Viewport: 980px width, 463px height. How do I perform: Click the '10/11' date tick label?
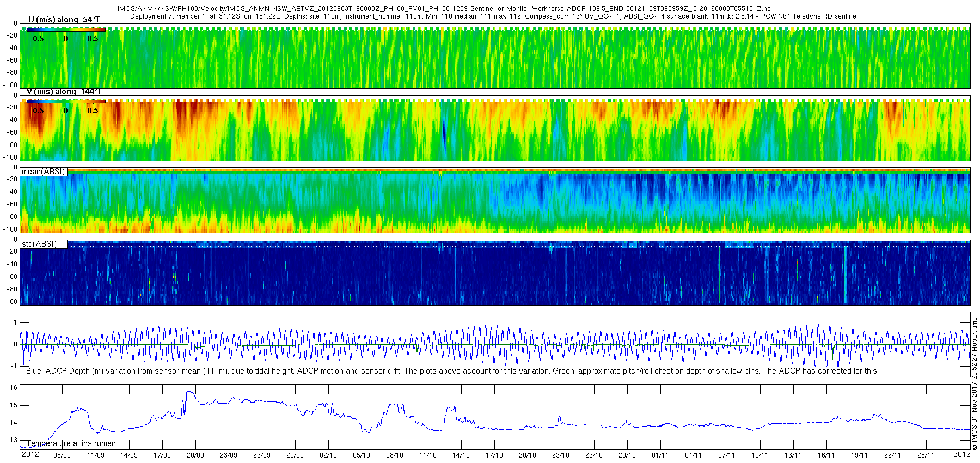pyautogui.click(x=760, y=455)
